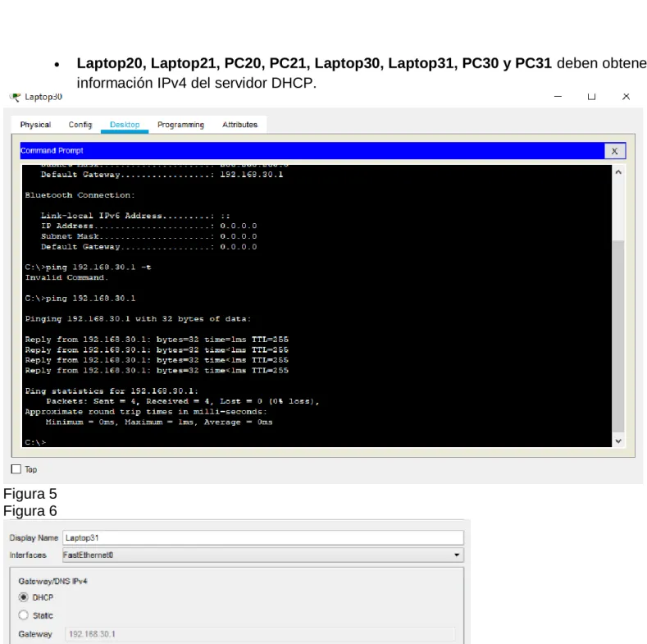This screenshot has height=644, width=647.
Task: Open the Programming tab
Action: [x=180, y=125]
